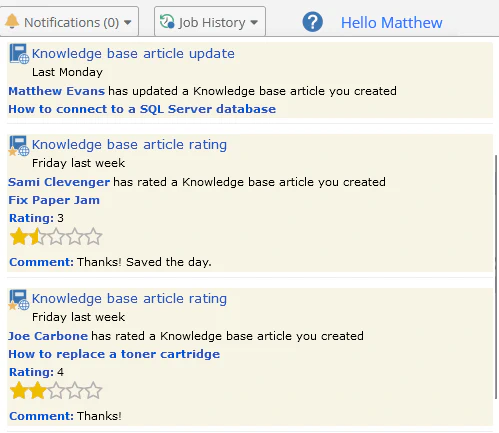Click the Knowledge base article update heading
Screen dimensions: 499x433
133,54
